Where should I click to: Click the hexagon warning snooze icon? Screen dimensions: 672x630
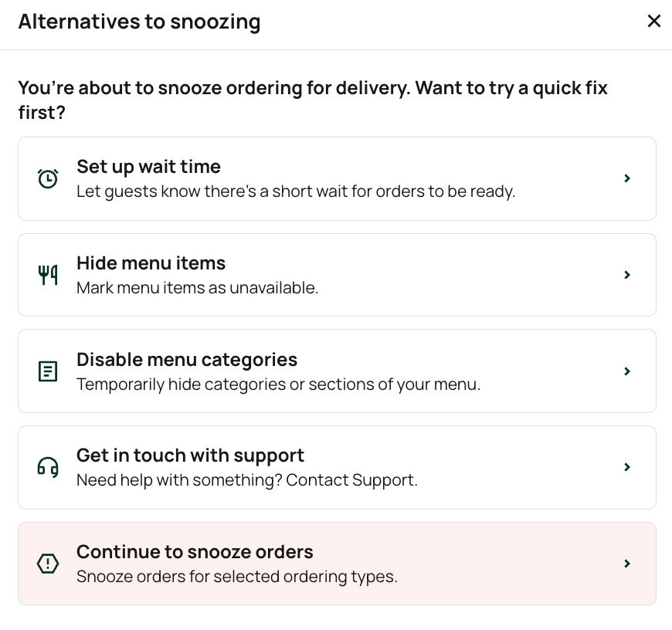coord(48,564)
